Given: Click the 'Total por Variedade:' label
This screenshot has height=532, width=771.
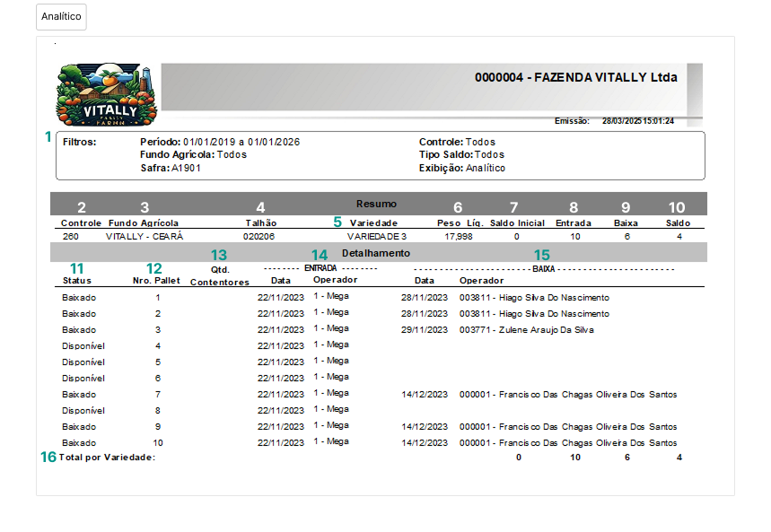Looking at the screenshot, I should pos(107,458).
